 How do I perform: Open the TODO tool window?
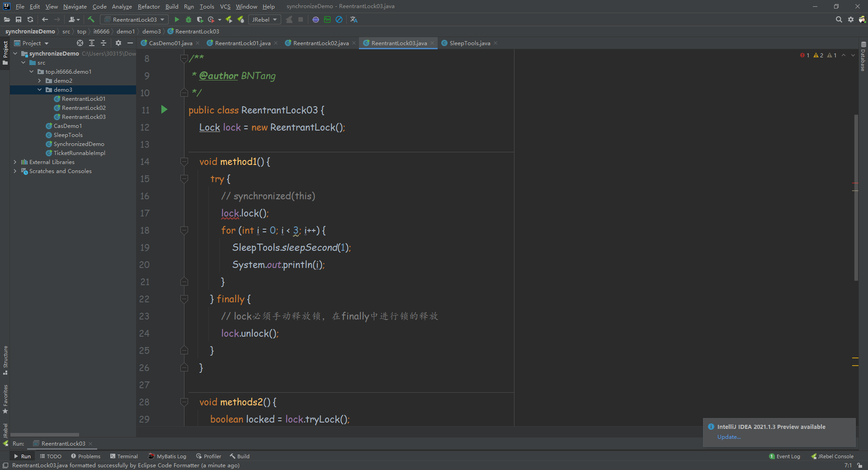[x=51, y=456]
